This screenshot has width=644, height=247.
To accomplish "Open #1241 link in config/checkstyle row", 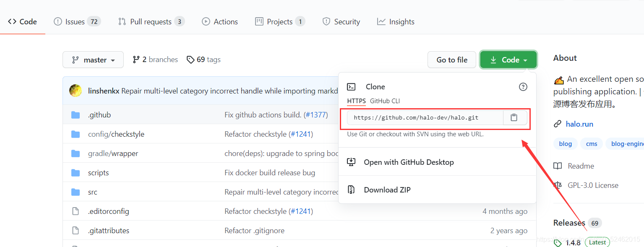I will pos(301,134).
